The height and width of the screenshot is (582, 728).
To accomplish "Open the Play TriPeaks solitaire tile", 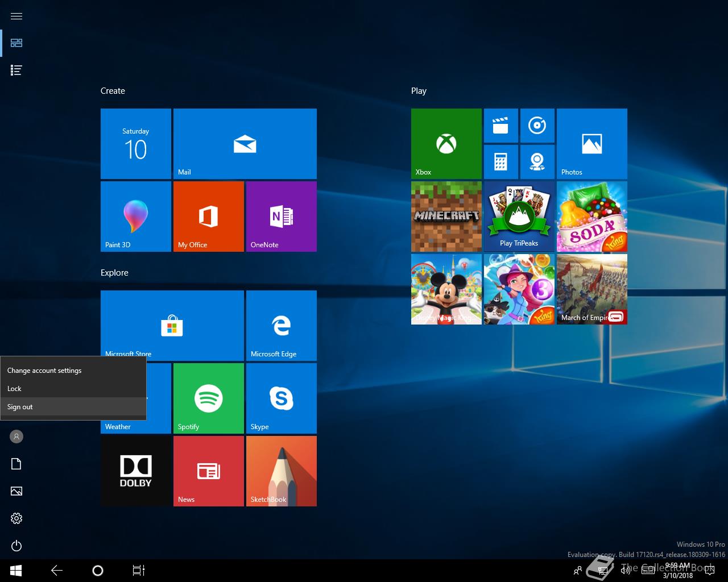I will (x=519, y=217).
